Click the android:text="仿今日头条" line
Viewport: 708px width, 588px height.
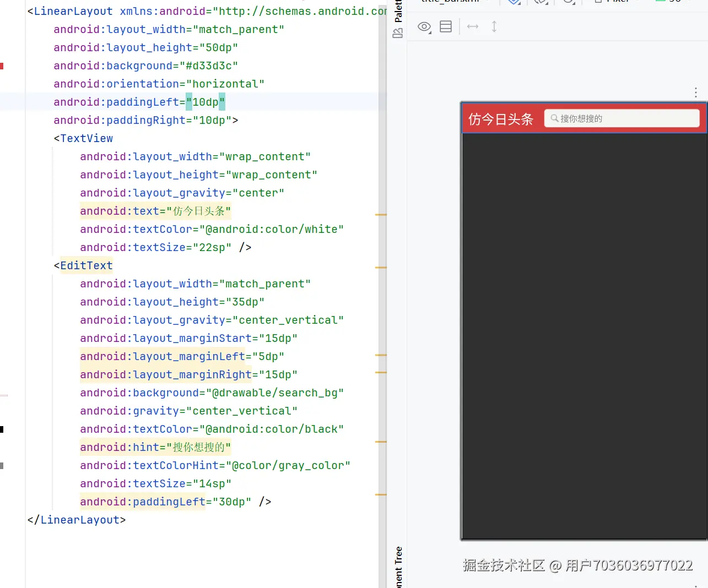tap(155, 211)
